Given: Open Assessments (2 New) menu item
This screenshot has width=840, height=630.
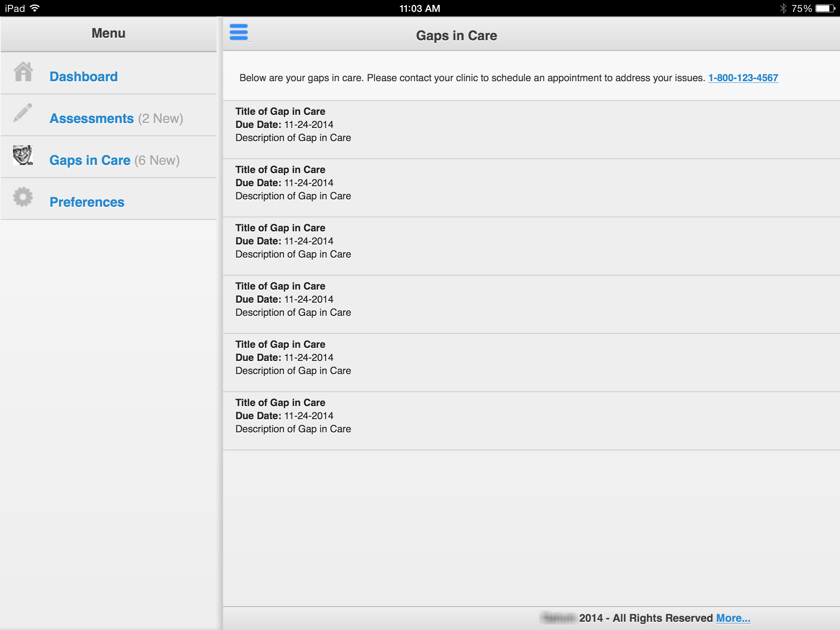Looking at the screenshot, I should [116, 119].
